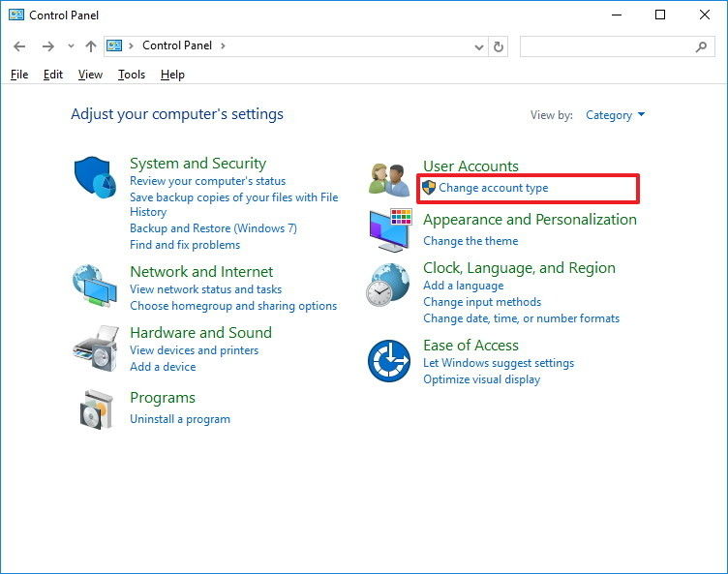
Task: Open System and Security heading link
Action: [197, 164]
